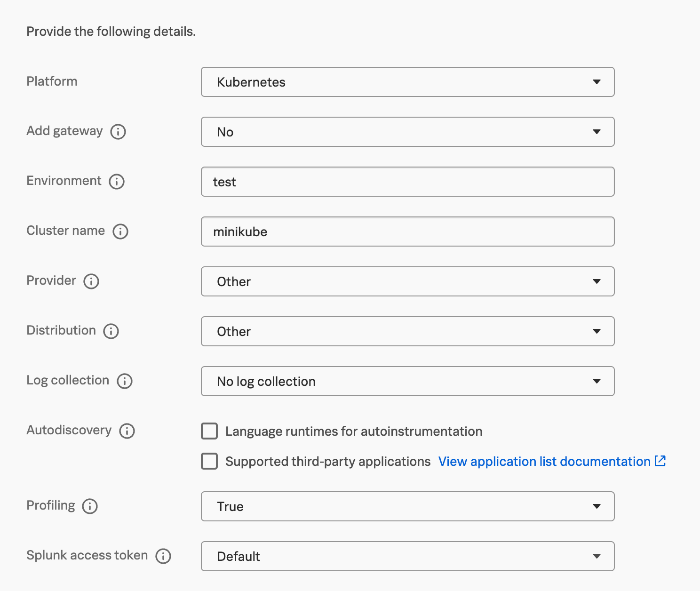Expand the Add gateway dropdown
The height and width of the screenshot is (591, 700).
[408, 132]
